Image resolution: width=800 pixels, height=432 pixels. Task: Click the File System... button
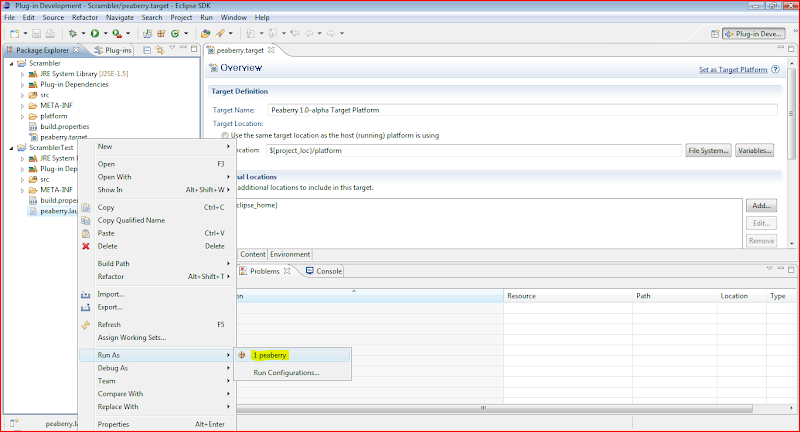pyautogui.click(x=708, y=150)
